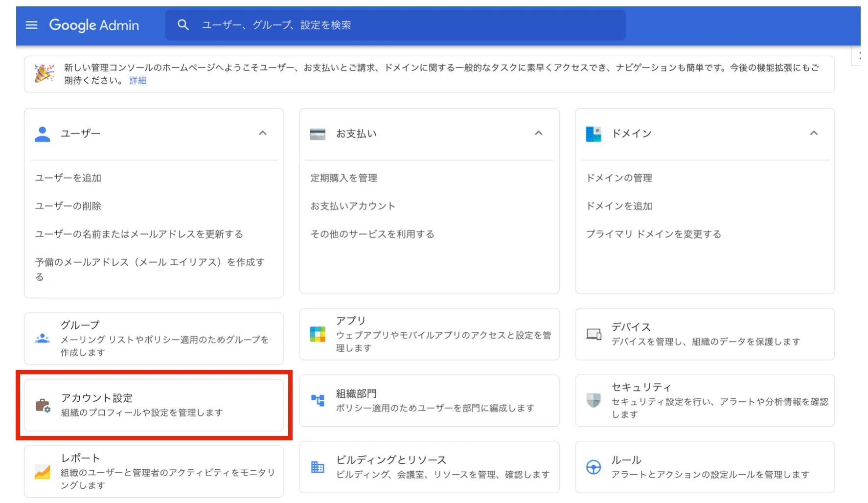Click the デバイス laptop icon
The image size is (868, 503).
click(x=594, y=334)
